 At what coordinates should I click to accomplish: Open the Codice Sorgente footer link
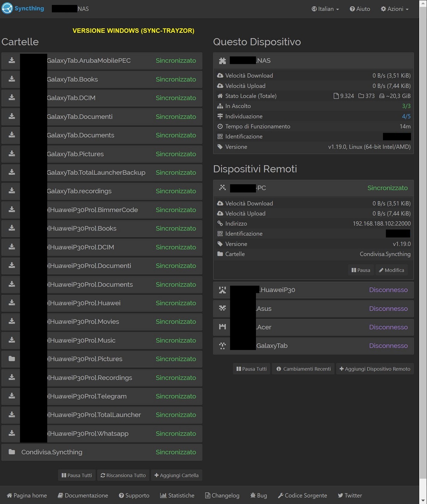point(303,496)
